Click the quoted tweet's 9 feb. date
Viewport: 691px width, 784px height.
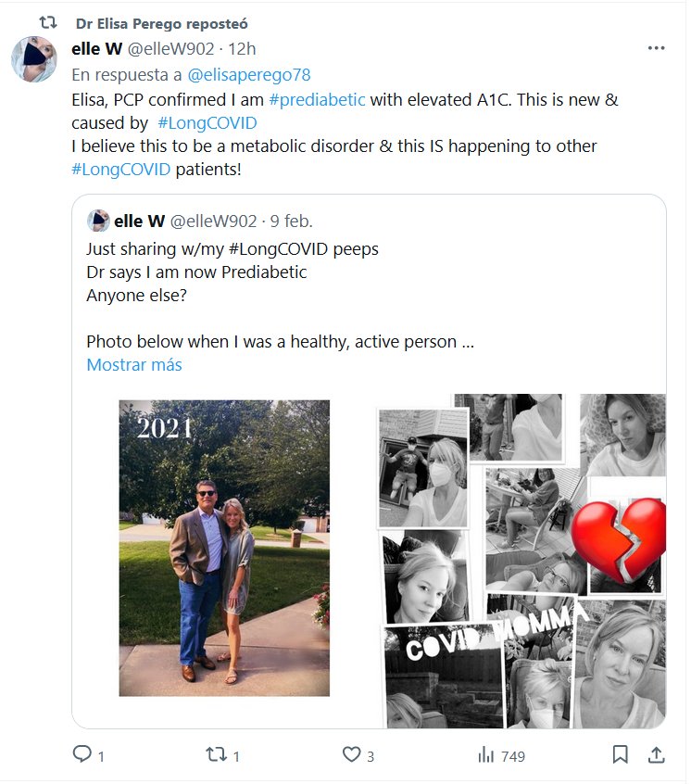[x=291, y=221]
